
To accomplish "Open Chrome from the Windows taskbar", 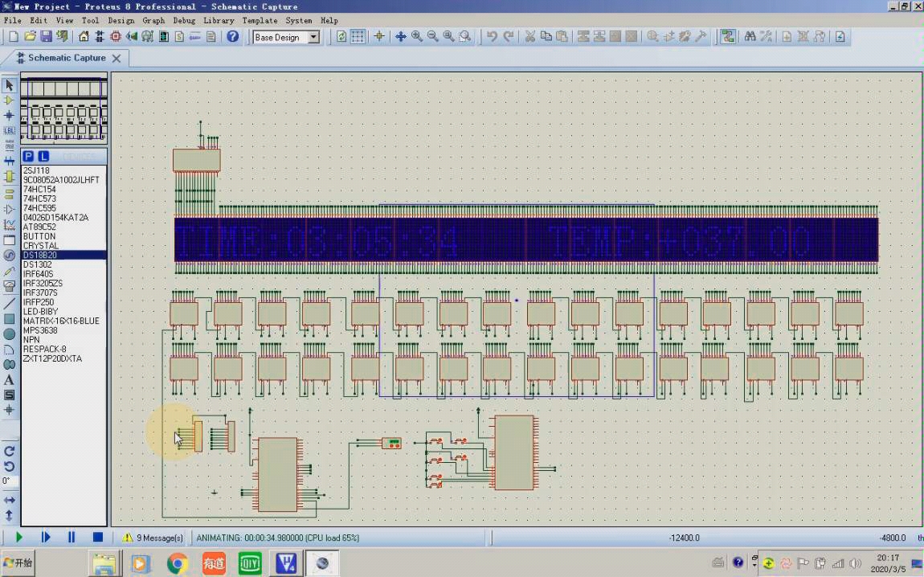I will pyautogui.click(x=178, y=563).
